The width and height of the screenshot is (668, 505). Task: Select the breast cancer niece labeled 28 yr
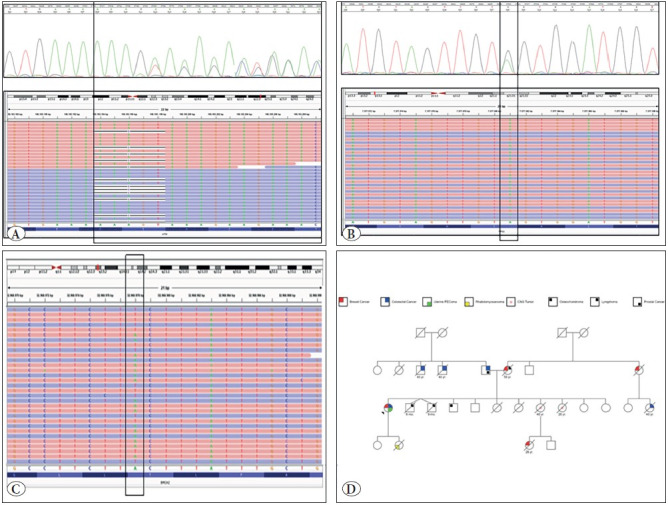tap(529, 445)
